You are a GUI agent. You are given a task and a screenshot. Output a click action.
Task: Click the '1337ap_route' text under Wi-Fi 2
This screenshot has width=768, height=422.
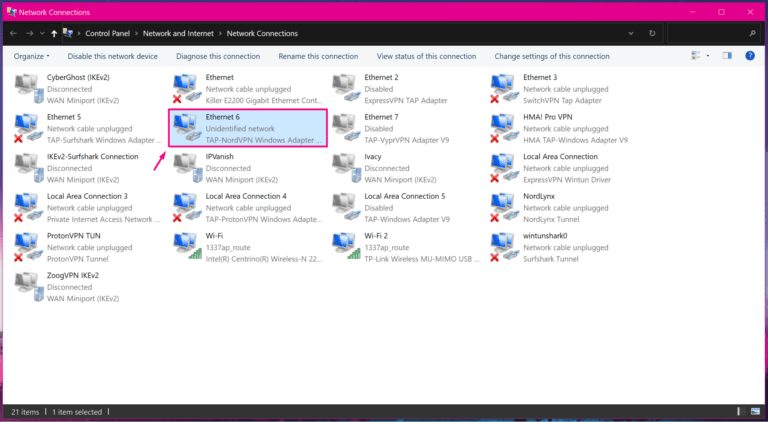click(386, 248)
